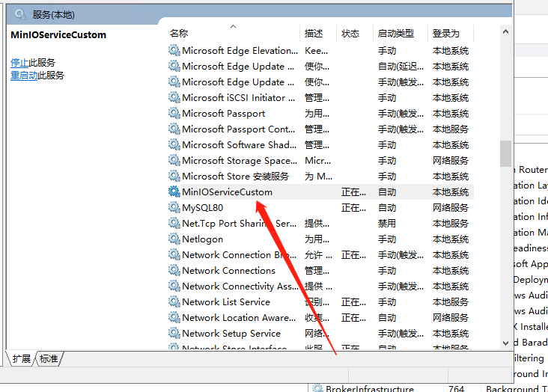Image resolution: width=548 pixels, height=392 pixels.
Task: Click the gear icon next to MySQL80
Action: click(174, 208)
